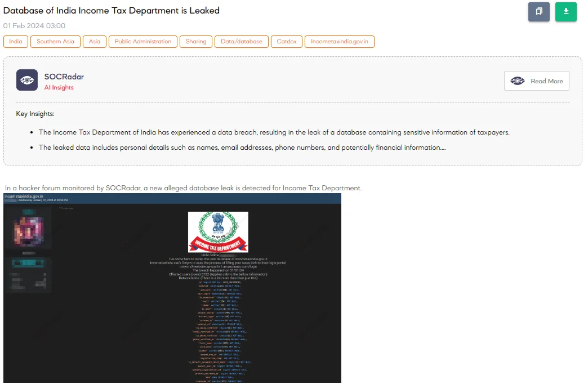
Task: Select the Asia tag
Action: click(95, 42)
